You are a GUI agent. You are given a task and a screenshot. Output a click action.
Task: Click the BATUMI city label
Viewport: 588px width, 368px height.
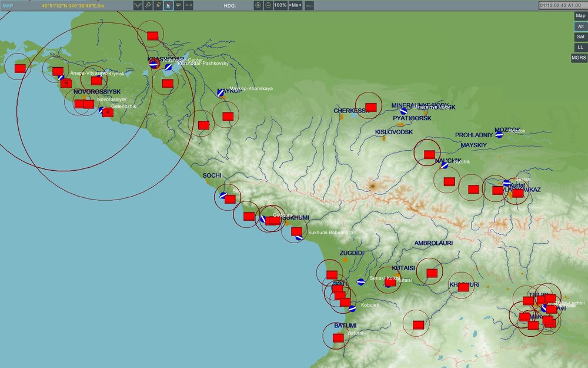(x=345, y=326)
